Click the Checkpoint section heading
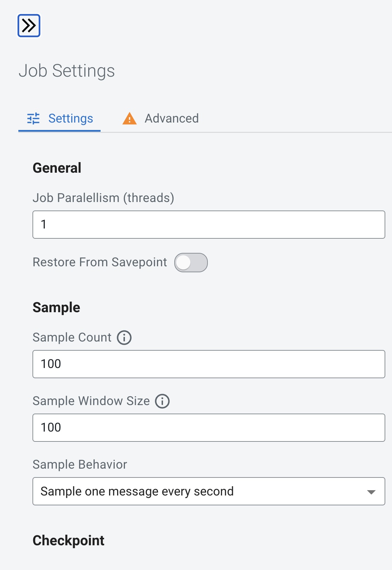This screenshot has width=392, height=570. coord(68,540)
